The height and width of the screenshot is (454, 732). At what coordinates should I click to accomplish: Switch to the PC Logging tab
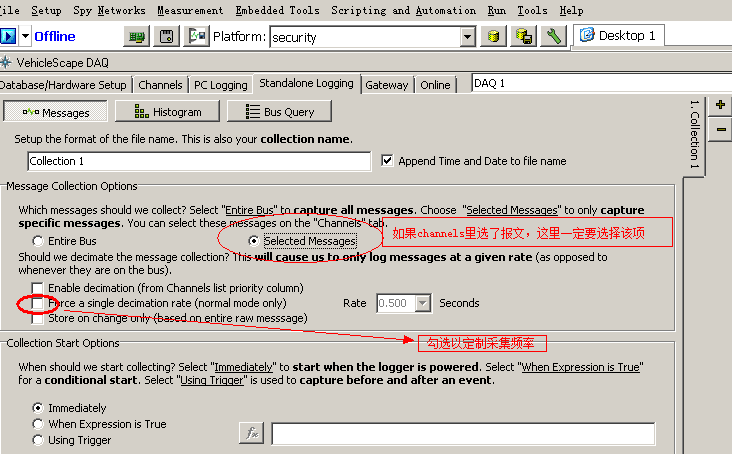[218, 85]
